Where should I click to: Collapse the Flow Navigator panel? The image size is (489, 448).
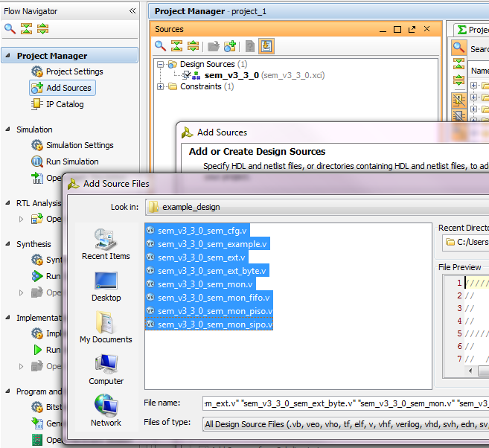pos(132,11)
